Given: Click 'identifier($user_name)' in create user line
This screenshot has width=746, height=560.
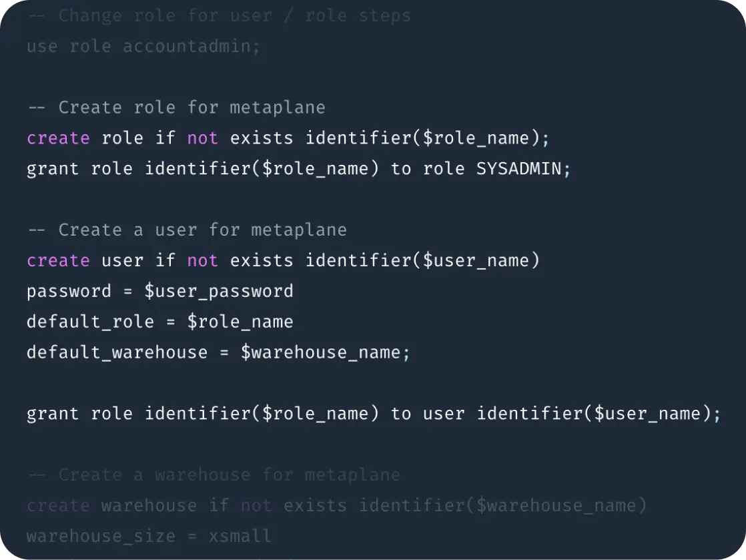Looking at the screenshot, I should 422,260.
